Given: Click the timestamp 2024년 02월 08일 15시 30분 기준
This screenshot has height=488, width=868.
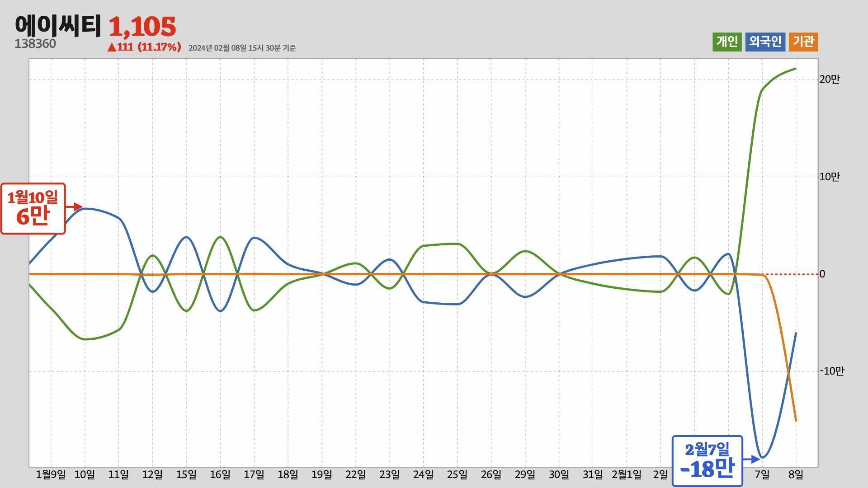Looking at the screenshot, I should point(242,48).
